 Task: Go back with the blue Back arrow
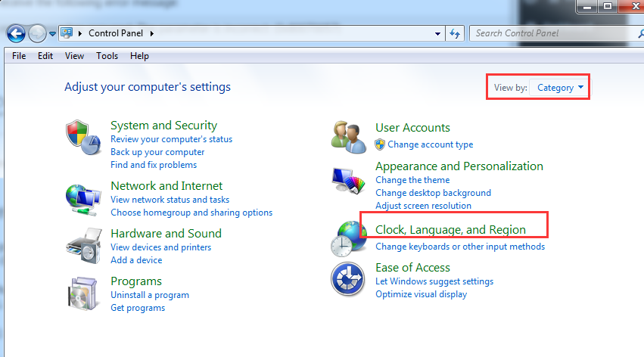coord(16,33)
